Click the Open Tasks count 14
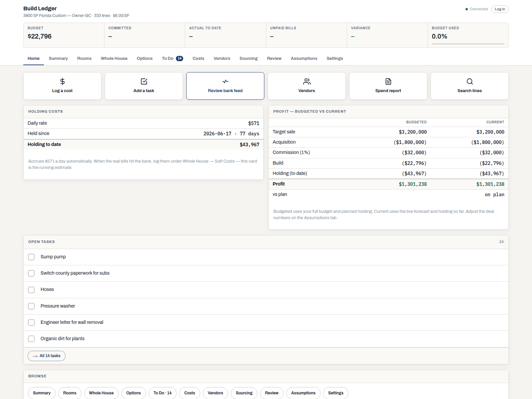This screenshot has width=532, height=399. tap(501, 242)
